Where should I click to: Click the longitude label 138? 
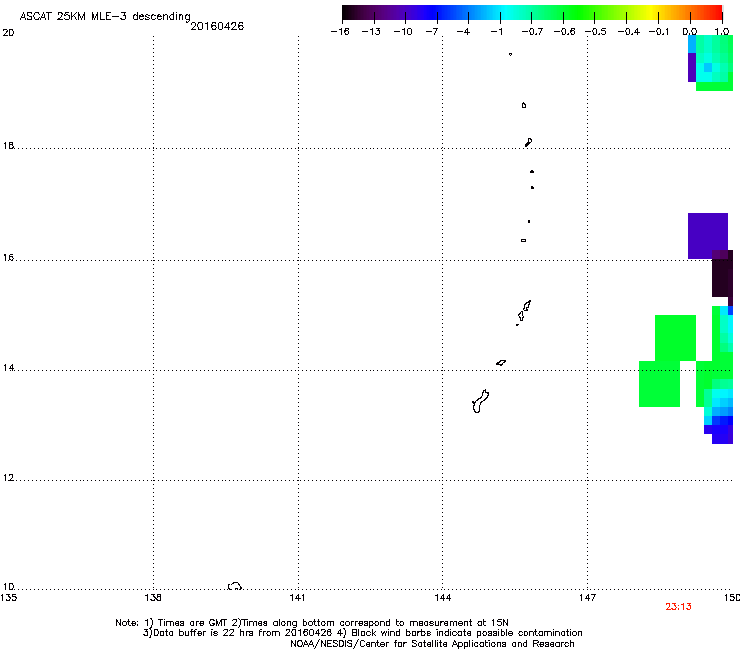[153, 598]
